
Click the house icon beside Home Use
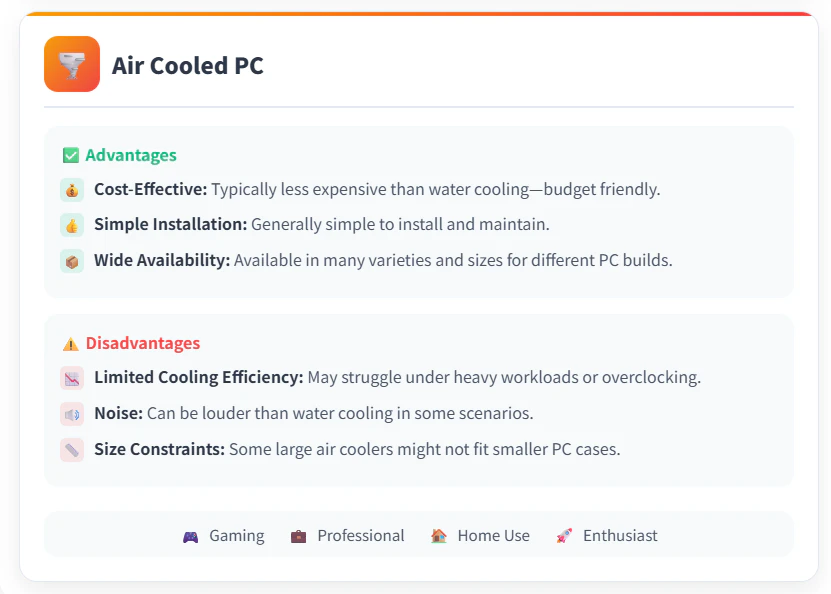point(438,535)
